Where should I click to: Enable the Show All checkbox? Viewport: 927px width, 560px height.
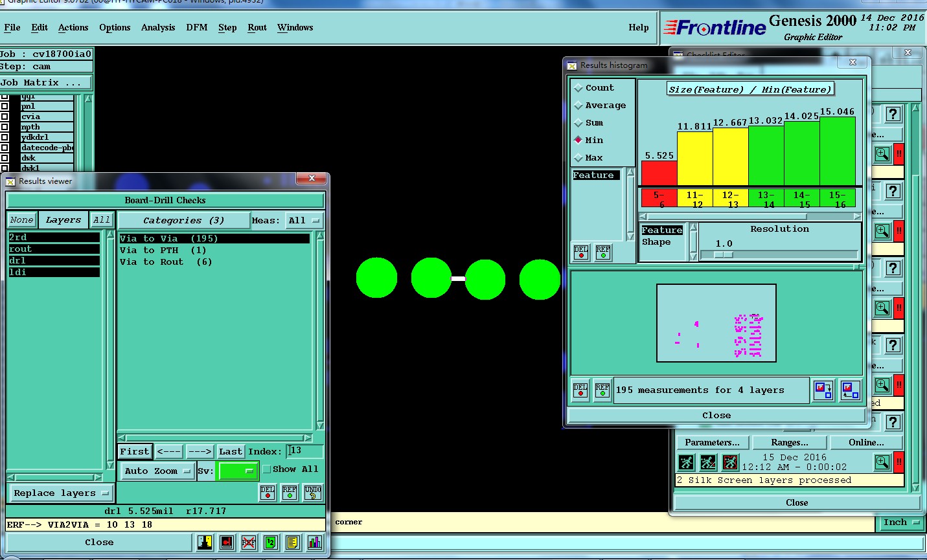click(x=266, y=469)
